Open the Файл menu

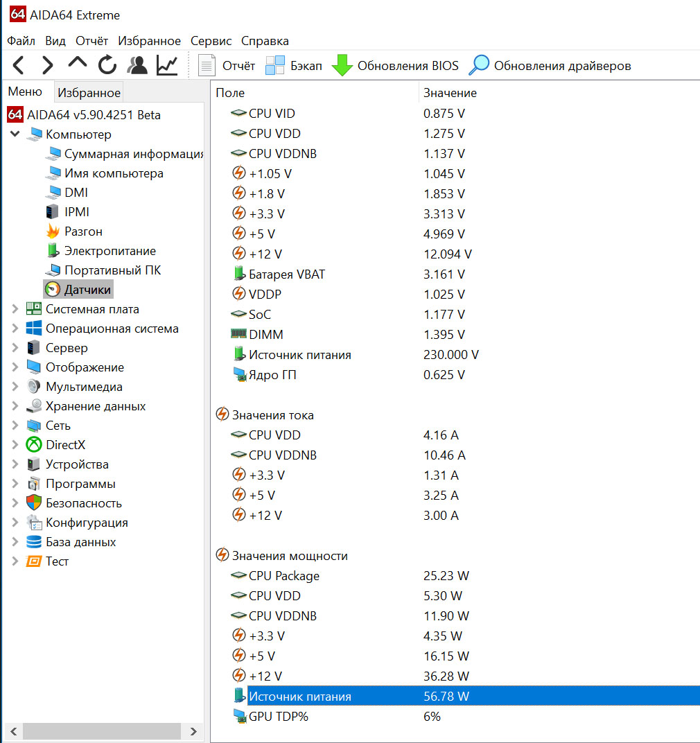pos(21,41)
